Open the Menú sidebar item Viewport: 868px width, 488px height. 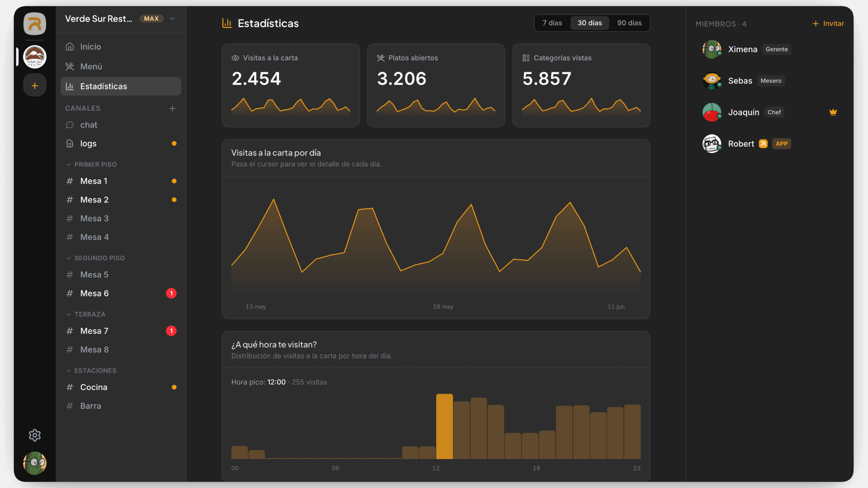pos(121,66)
